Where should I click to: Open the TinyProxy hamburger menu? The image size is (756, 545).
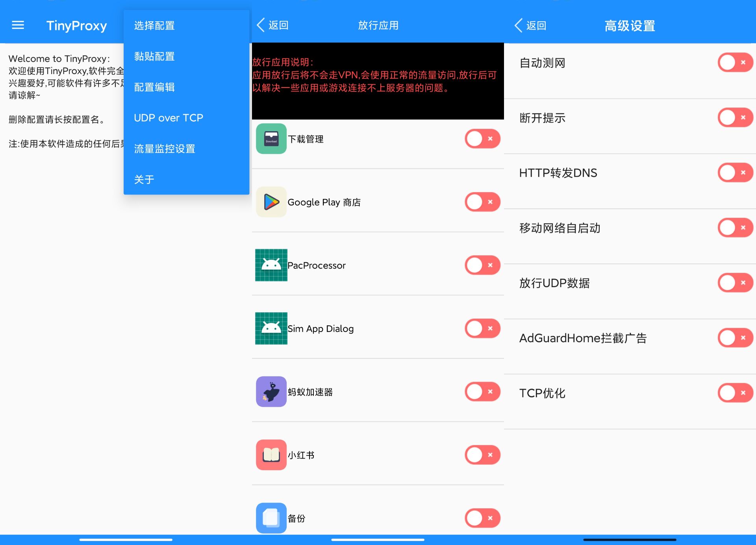click(x=17, y=25)
